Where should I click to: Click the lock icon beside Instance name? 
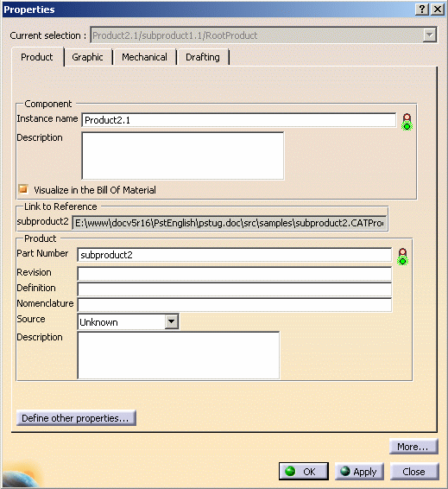tap(407, 122)
